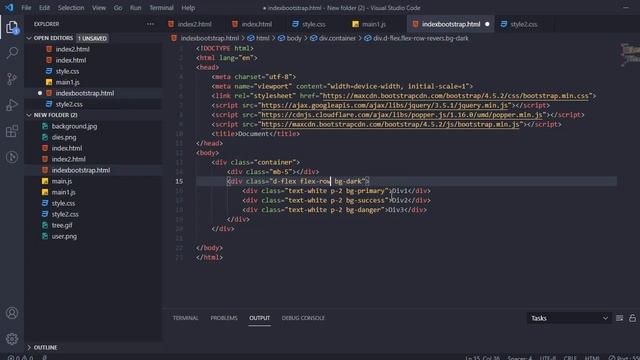This screenshot has width=640, height=360.
Task: Click indexbootstrap.html in the breadcrumb
Action: 209,38
